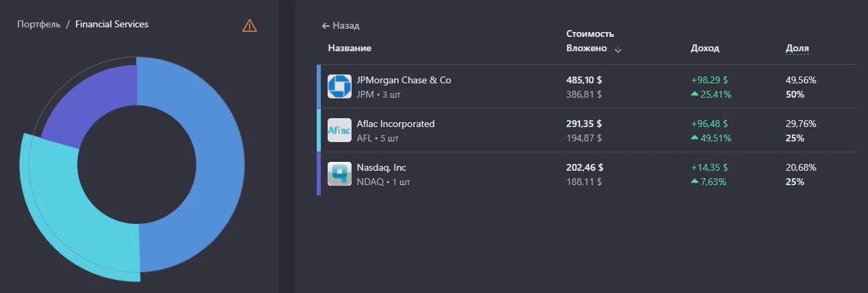Image resolution: width=868 pixels, height=293 pixels.
Task: Click the 194,87 $ invested amount
Action: [584, 138]
